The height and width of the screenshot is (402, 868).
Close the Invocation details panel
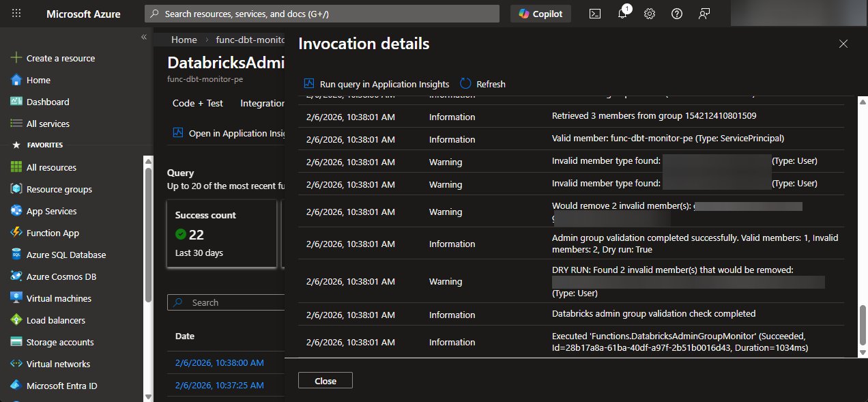click(843, 43)
